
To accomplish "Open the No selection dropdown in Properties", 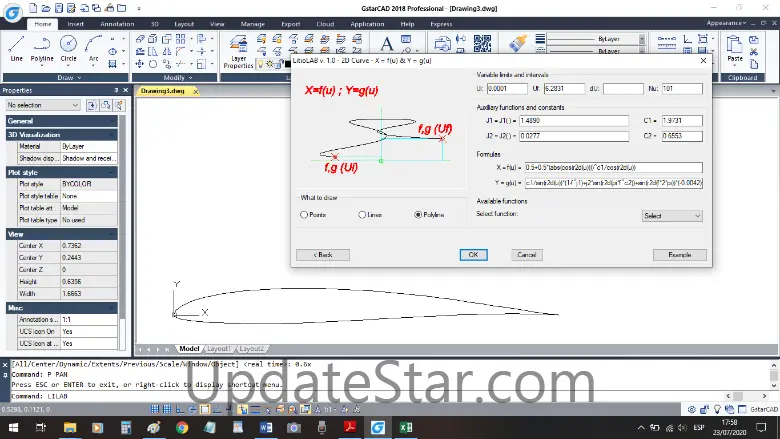I will pyautogui.click(x=43, y=105).
